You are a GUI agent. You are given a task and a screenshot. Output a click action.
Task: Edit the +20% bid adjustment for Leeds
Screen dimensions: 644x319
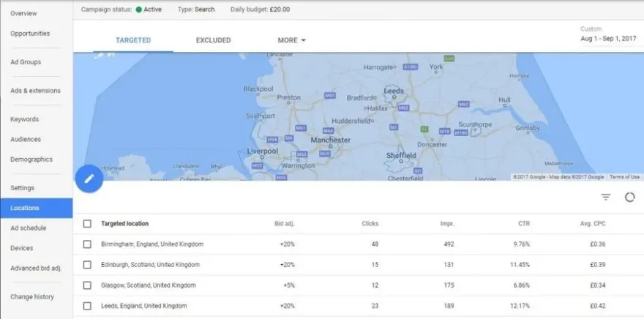coord(288,306)
